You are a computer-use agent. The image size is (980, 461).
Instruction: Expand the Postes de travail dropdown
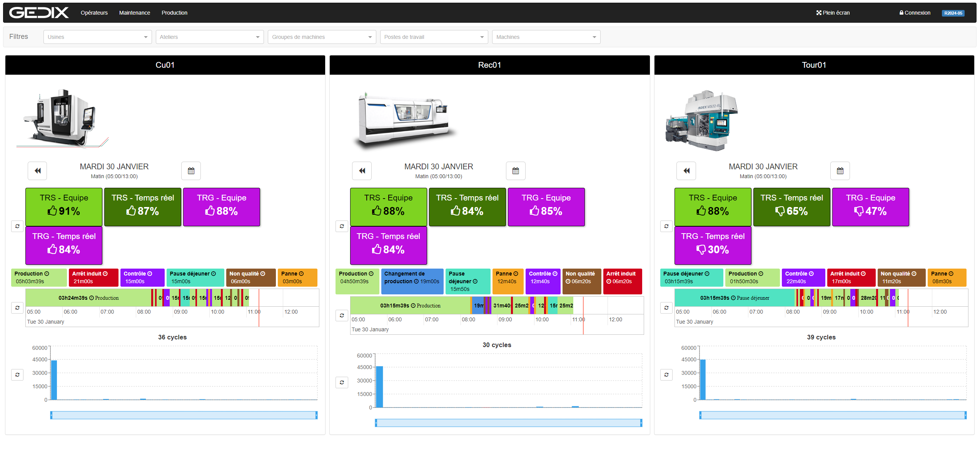point(434,37)
